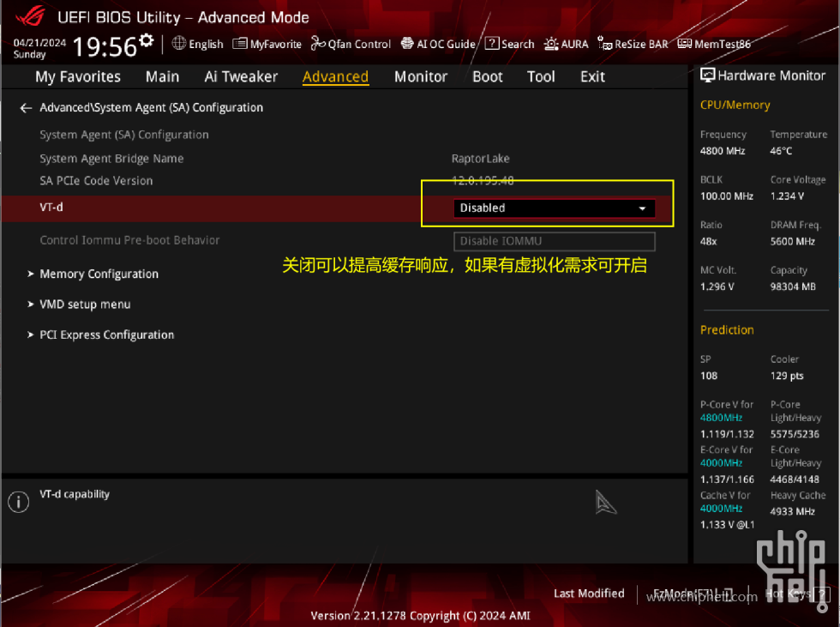Switch to Main tab
Image resolution: width=840 pixels, height=627 pixels.
[x=162, y=76]
